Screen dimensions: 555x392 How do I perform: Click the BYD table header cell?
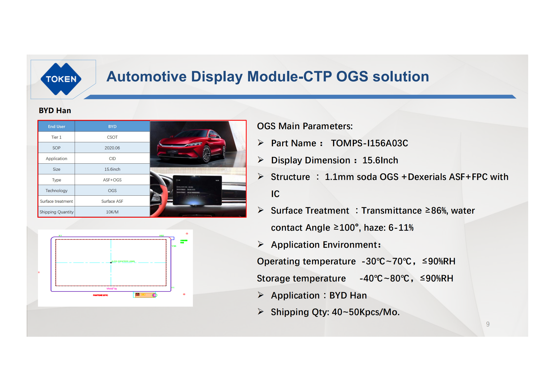pyautogui.click(x=112, y=126)
